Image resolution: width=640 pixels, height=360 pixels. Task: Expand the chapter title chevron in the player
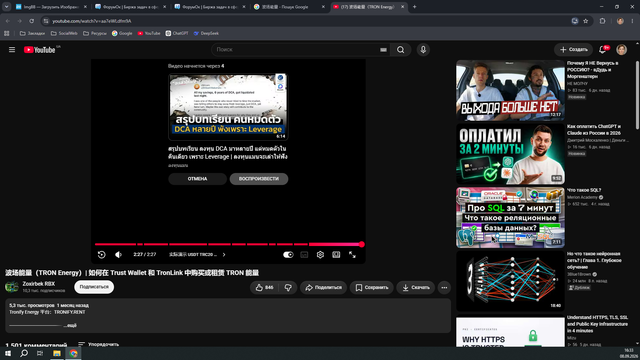[224, 255]
